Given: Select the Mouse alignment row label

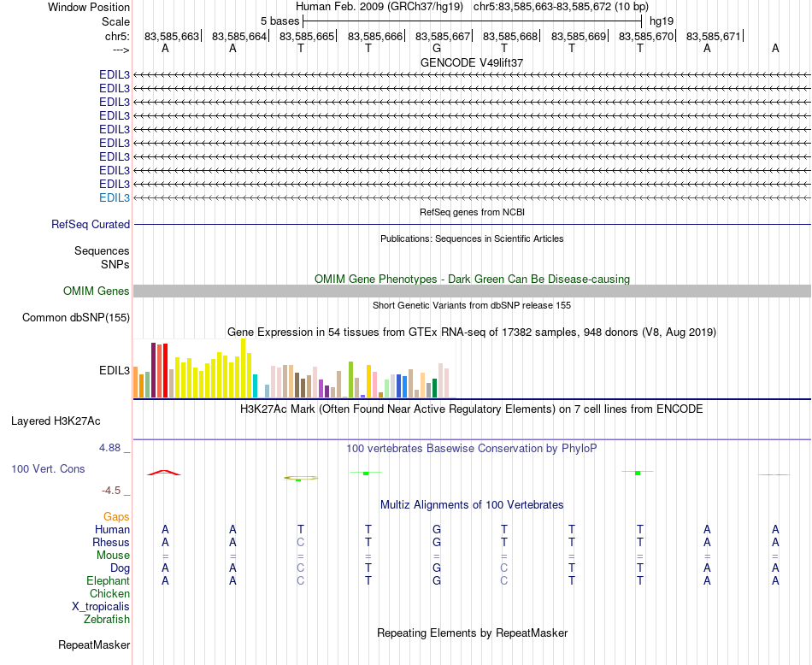Looking at the screenshot, I should coord(113,556).
